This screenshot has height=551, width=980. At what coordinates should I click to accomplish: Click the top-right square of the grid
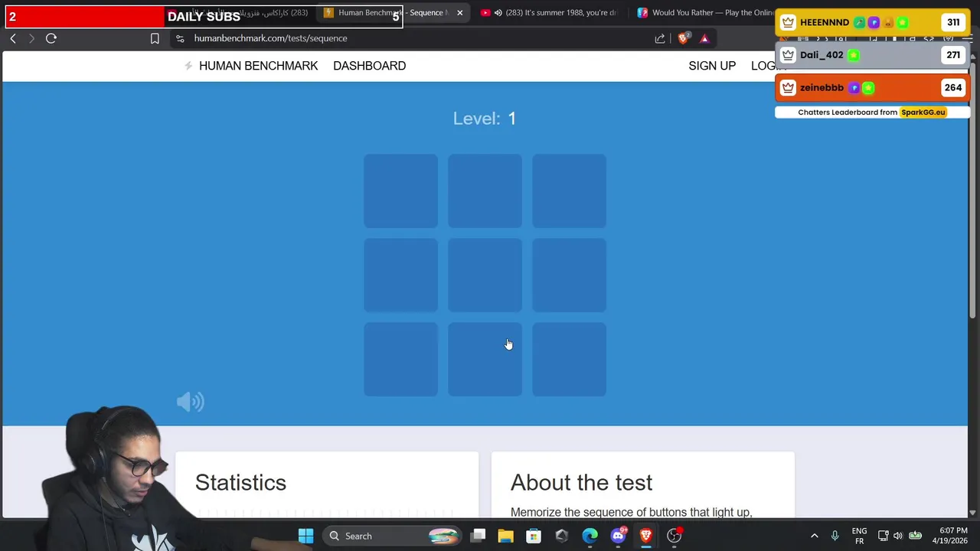(569, 191)
